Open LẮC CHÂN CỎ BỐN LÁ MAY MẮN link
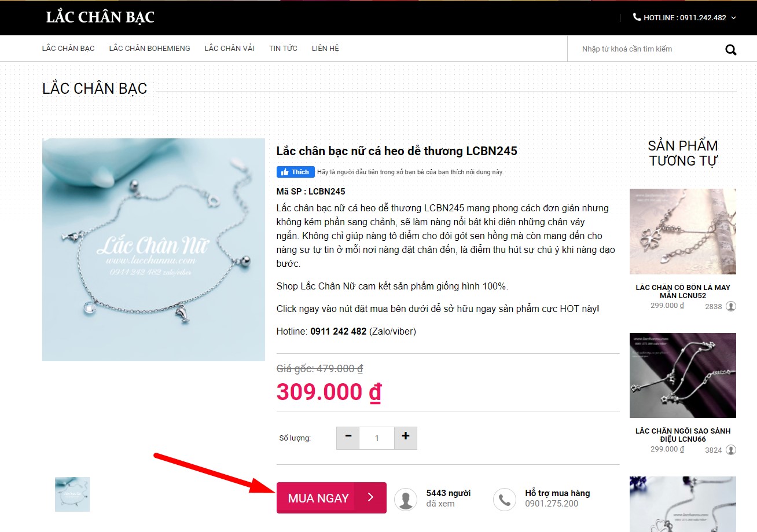 [683, 291]
